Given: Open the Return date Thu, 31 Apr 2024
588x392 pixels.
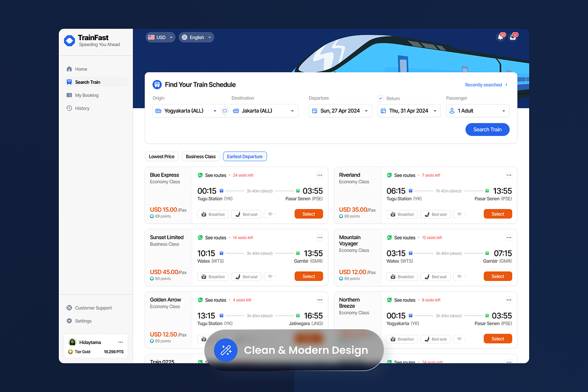Looking at the screenshot, I should point(409,111).
